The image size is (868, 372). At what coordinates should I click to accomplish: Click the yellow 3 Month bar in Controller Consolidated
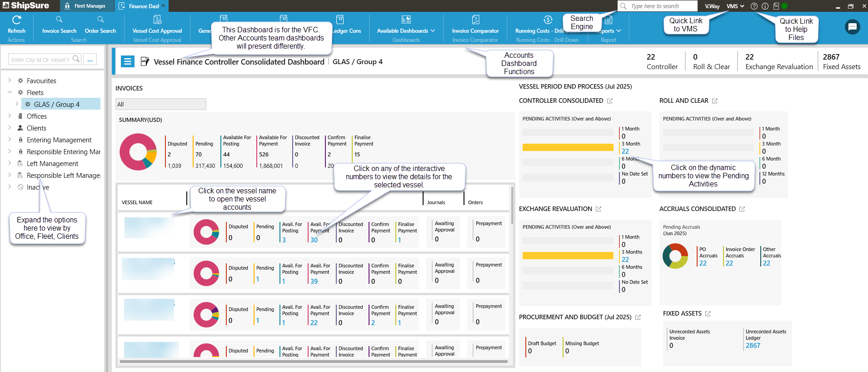[x=568, y=147]
